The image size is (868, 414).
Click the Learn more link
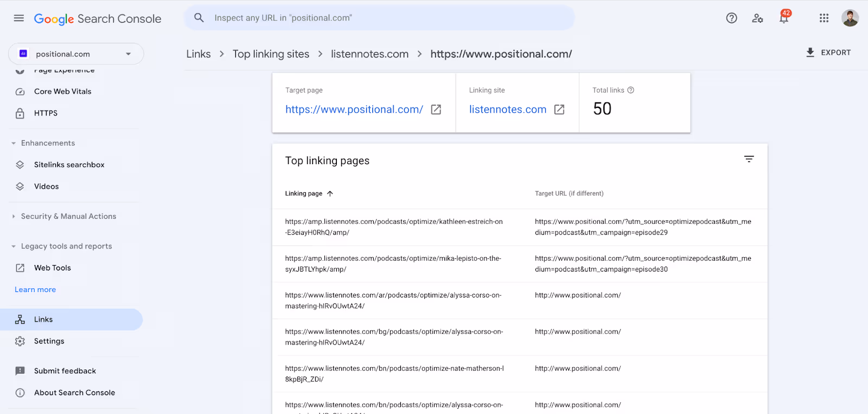point(35,290)
